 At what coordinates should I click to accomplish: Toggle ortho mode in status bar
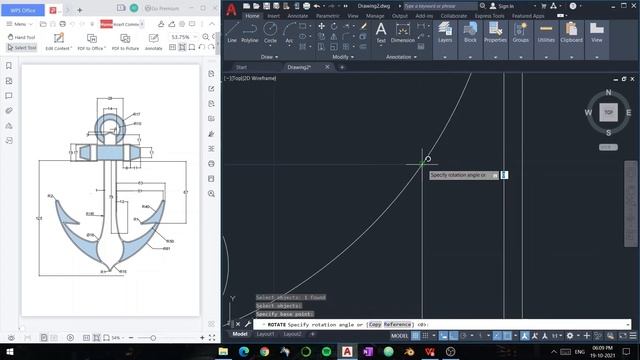(453, 336)
